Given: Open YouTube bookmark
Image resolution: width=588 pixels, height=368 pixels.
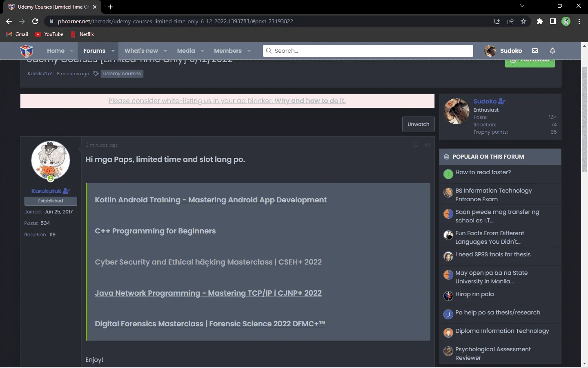Looking at the screenshot, I should 49,34.
